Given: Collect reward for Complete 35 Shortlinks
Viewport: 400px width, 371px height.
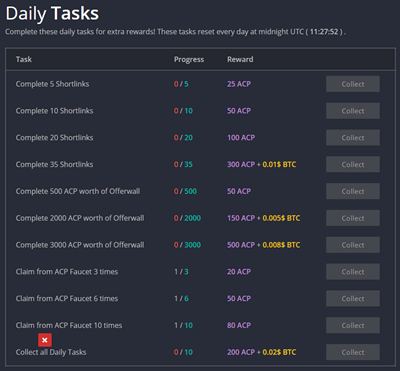Looking at the screenshot, I should (x=353, y=164).
